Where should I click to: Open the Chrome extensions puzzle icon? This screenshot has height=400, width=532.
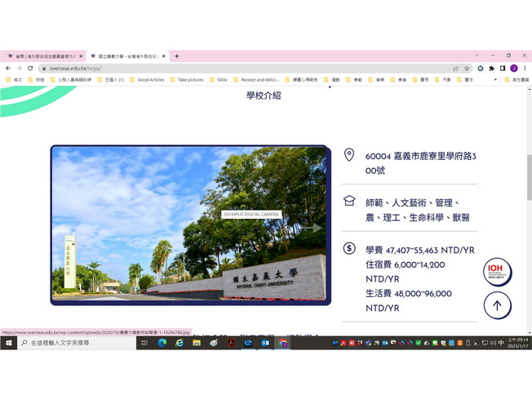[492, 69]
